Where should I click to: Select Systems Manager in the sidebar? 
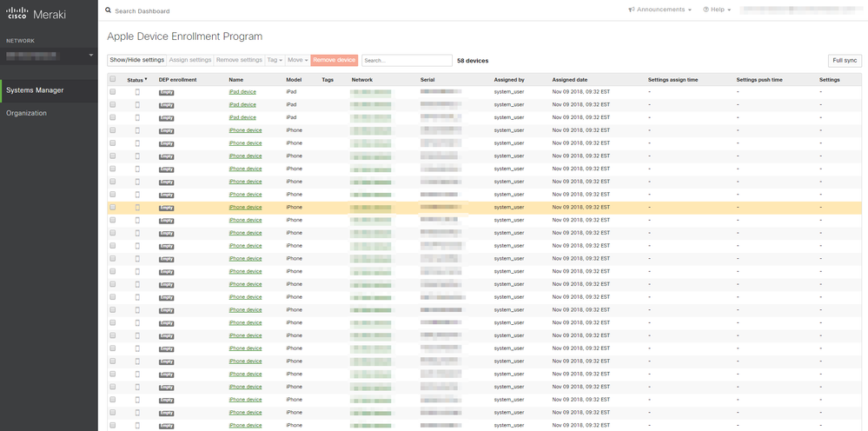pyautogui.click(x=49, y=90)
